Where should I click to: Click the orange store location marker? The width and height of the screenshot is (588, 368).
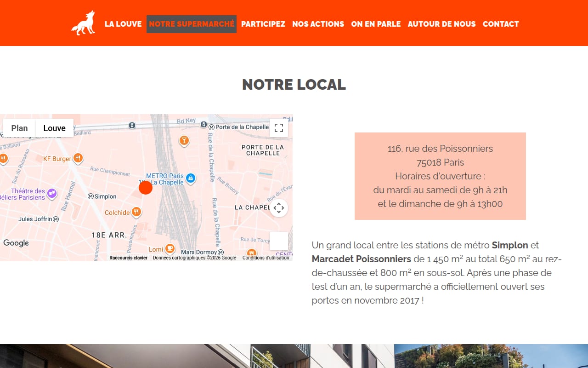[146, 188]
